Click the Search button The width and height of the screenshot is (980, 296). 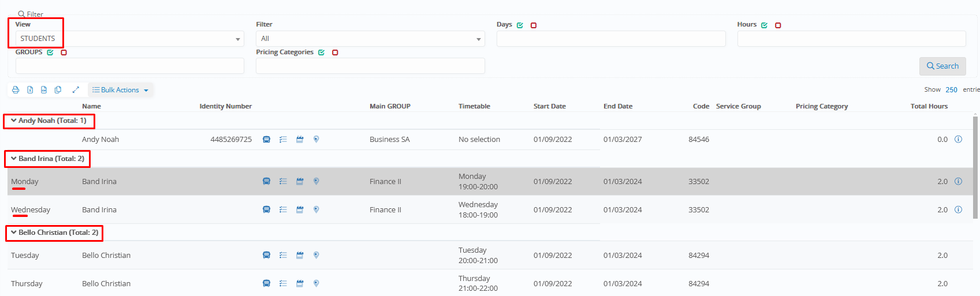coord(942,66)
